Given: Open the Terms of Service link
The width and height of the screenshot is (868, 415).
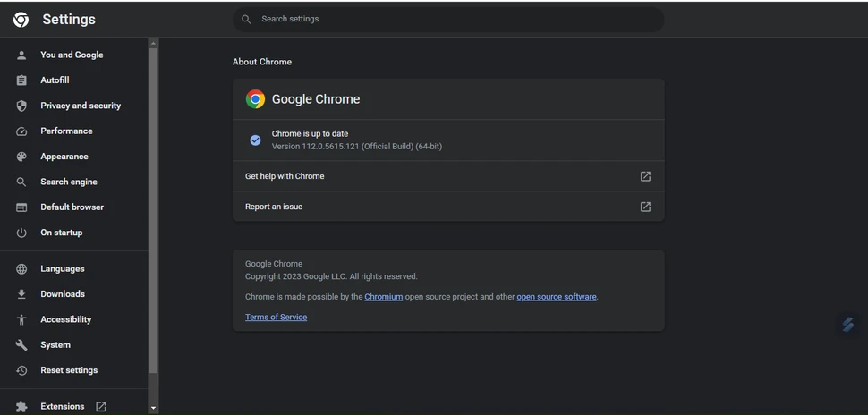Looking at the screenshot, I should 277,317.
